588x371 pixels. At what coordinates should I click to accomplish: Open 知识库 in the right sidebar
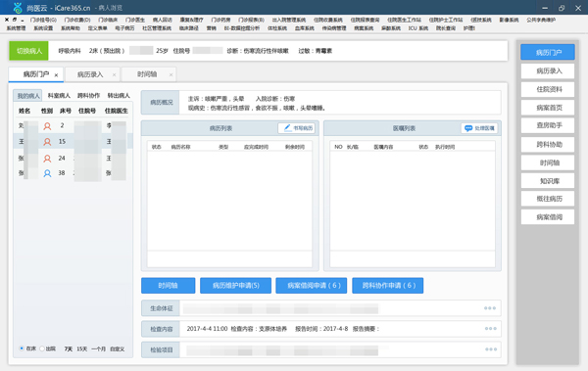tap(548, 181)
